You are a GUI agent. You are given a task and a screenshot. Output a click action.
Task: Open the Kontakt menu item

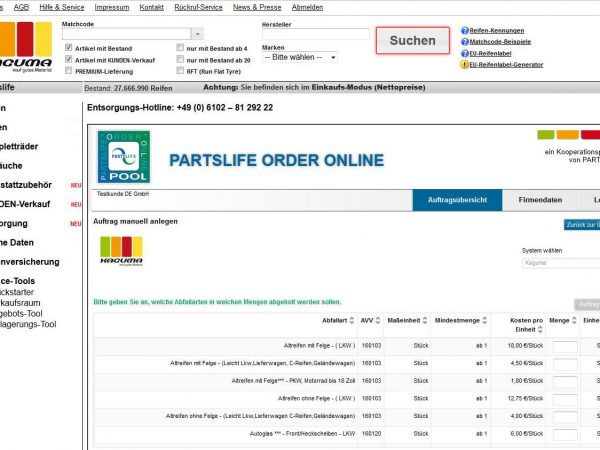tap(152, 7)
